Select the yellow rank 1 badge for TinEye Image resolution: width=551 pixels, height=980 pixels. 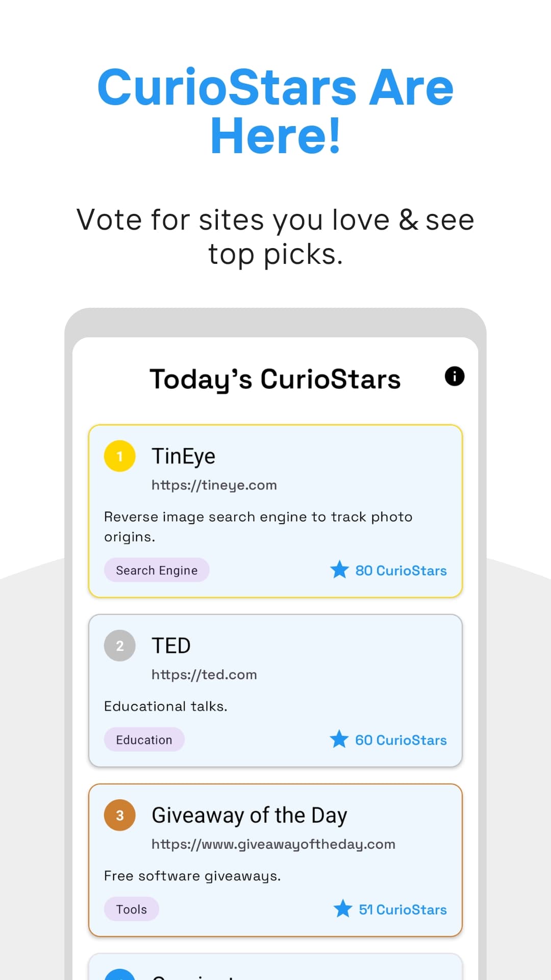click(x=119, y=457)
